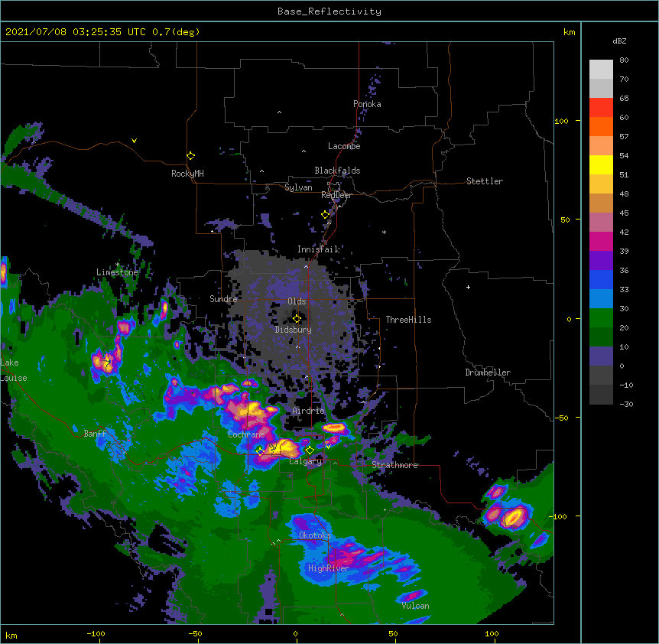Viewport: 659px width, 644px height.
Task: Click the yellow diamond marker below Cochrane
Action: click(260, 451)
